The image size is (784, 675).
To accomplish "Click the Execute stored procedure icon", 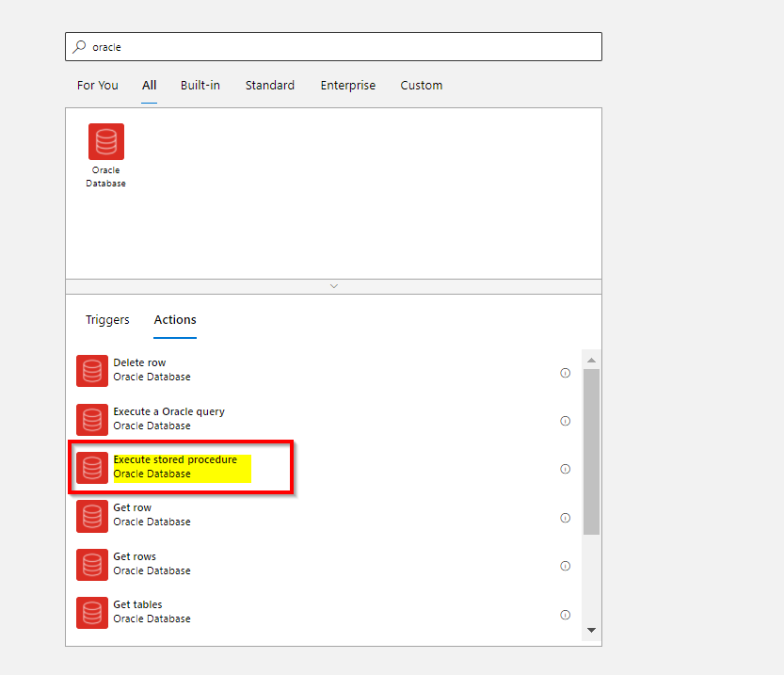I will (x=92, y=468).
